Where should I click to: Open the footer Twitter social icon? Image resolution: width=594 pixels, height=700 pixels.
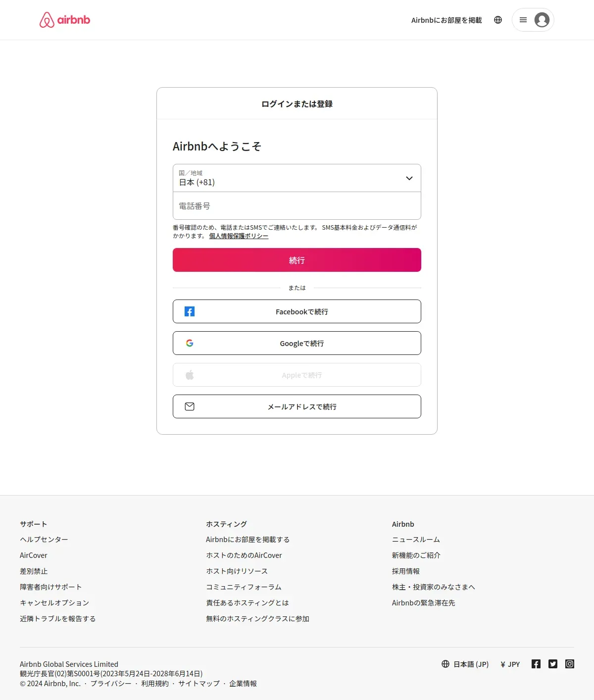click(553, 664)
